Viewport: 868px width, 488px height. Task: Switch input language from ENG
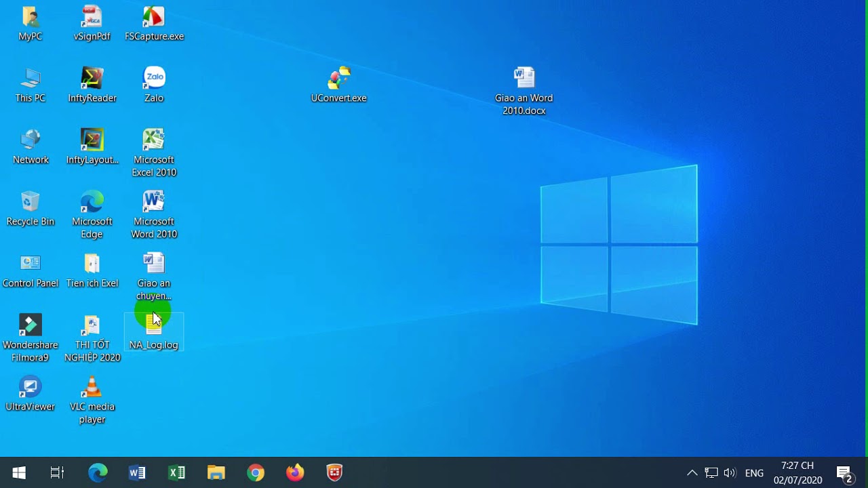coord(754,473)
